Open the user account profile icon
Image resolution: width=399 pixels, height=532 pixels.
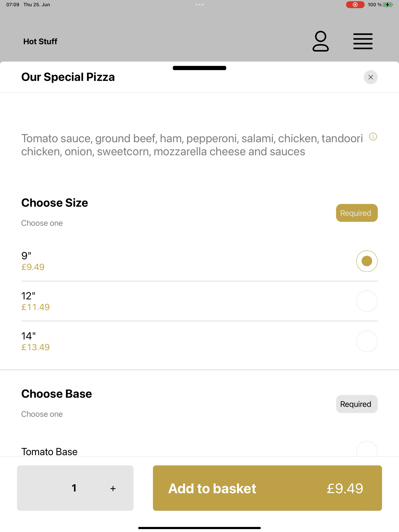[320, 41]
